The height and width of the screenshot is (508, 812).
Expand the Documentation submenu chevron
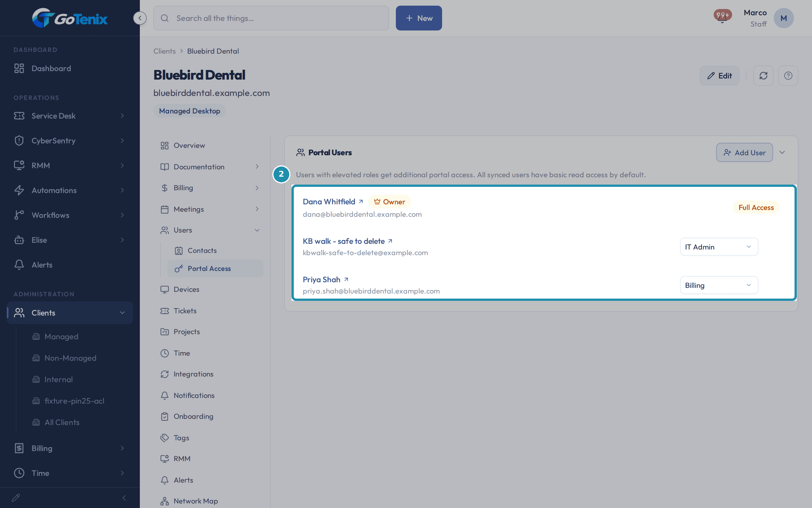(x=257, y=167)
